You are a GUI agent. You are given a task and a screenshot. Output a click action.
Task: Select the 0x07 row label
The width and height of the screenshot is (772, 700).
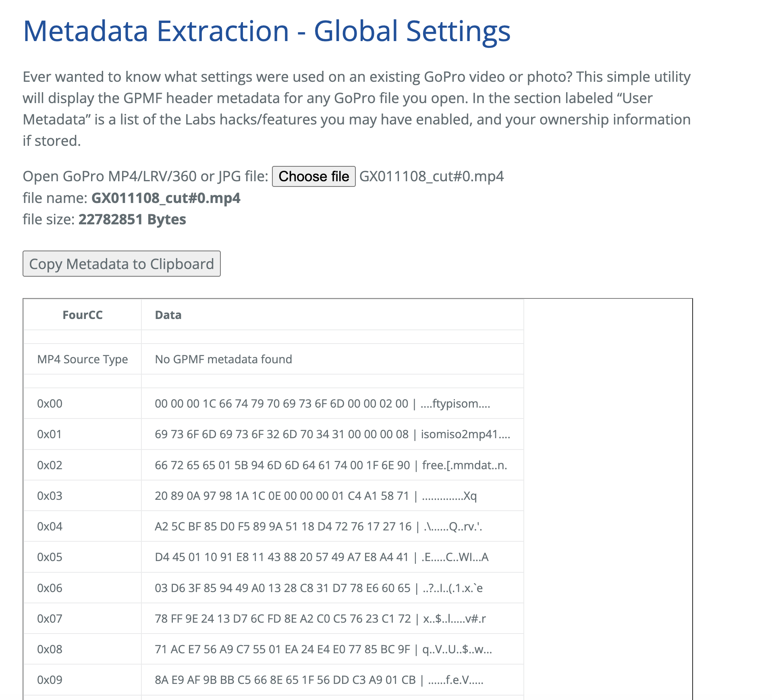click(50, 619)
